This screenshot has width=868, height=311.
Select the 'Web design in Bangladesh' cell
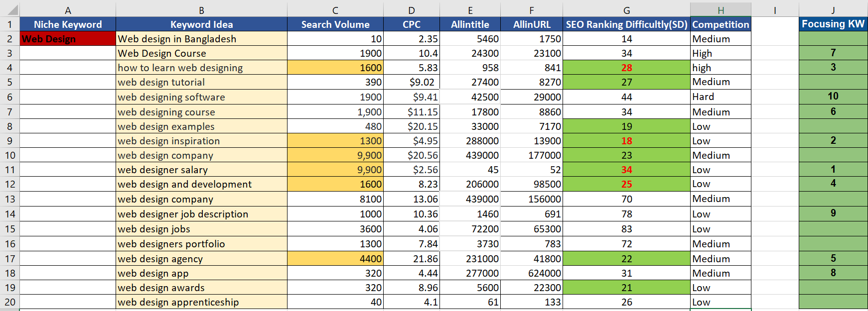201,39
